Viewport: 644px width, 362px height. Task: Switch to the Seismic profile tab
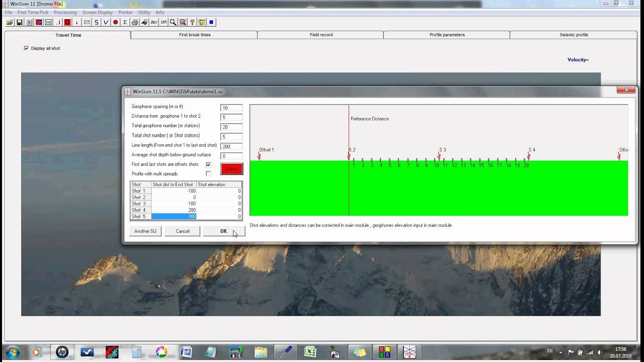(x=574, y=35)
